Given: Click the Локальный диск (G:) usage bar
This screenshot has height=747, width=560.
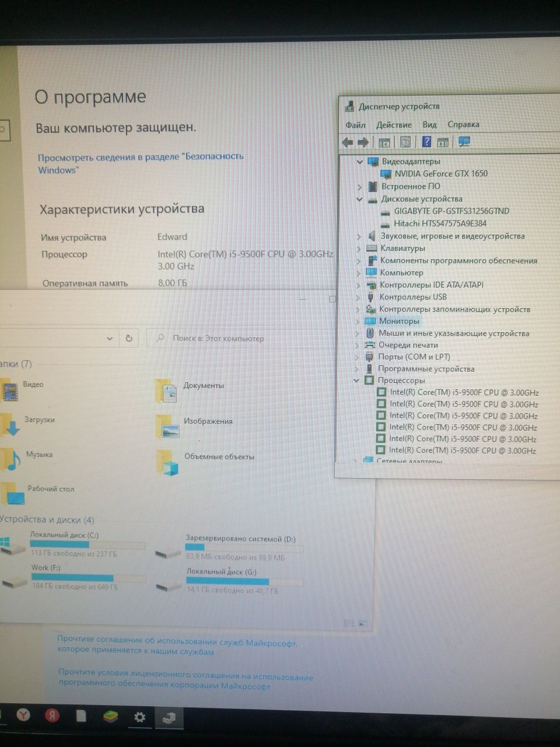Looking at the screenshot, I should tap(244, 581).
